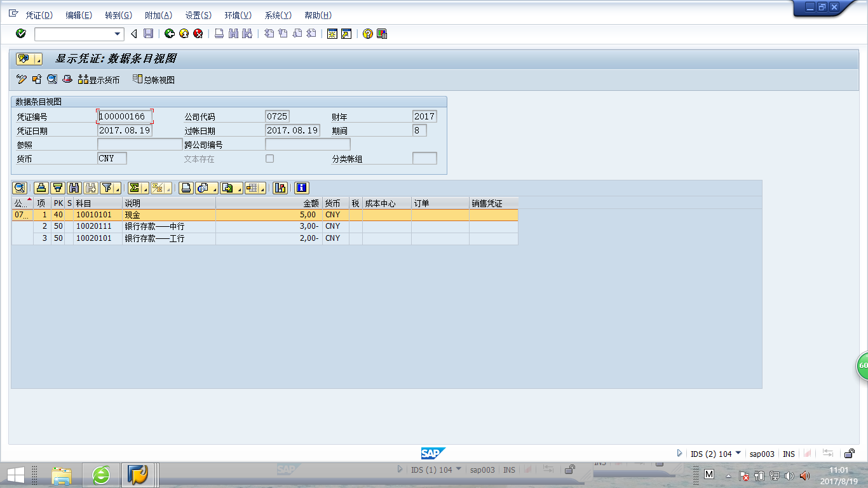Open the command field dropdown
This screenshot has height=488, width=868.
pos(118,34)
